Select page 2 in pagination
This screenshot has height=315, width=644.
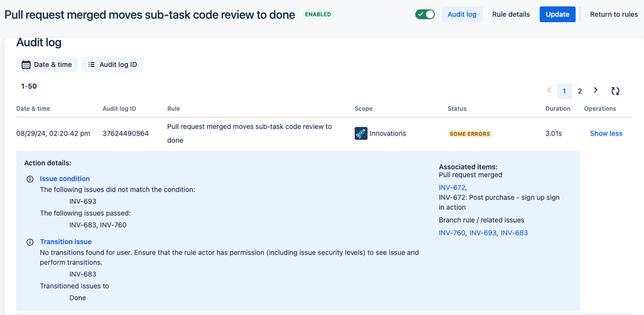579,91
